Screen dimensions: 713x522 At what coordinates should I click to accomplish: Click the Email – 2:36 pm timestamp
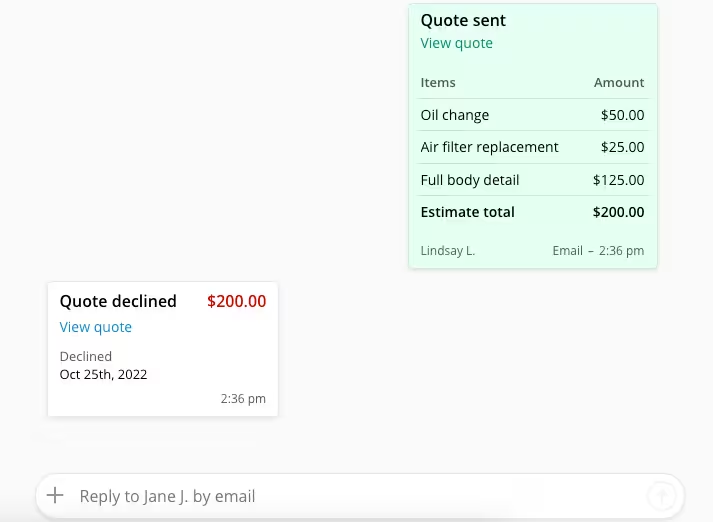[598, 251]
